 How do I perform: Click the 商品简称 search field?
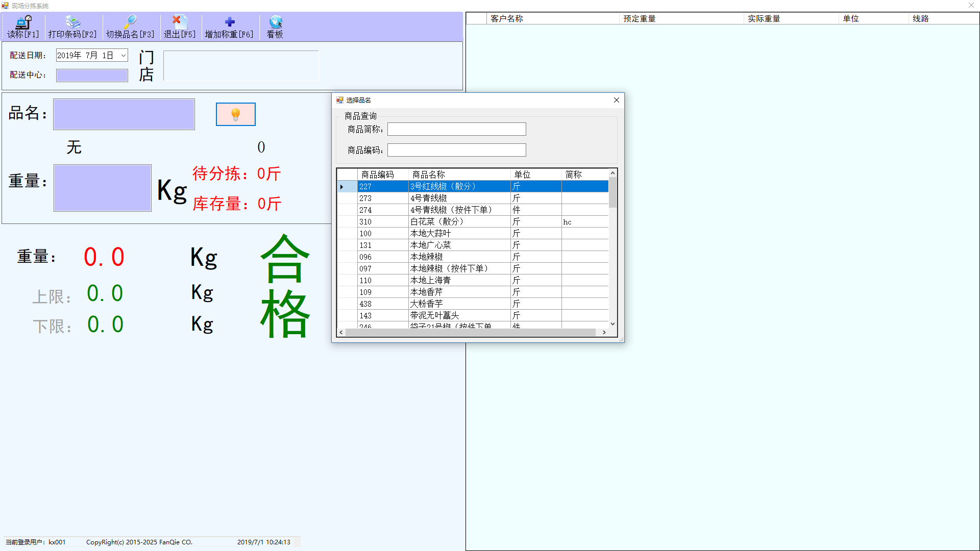coord(456,129)
